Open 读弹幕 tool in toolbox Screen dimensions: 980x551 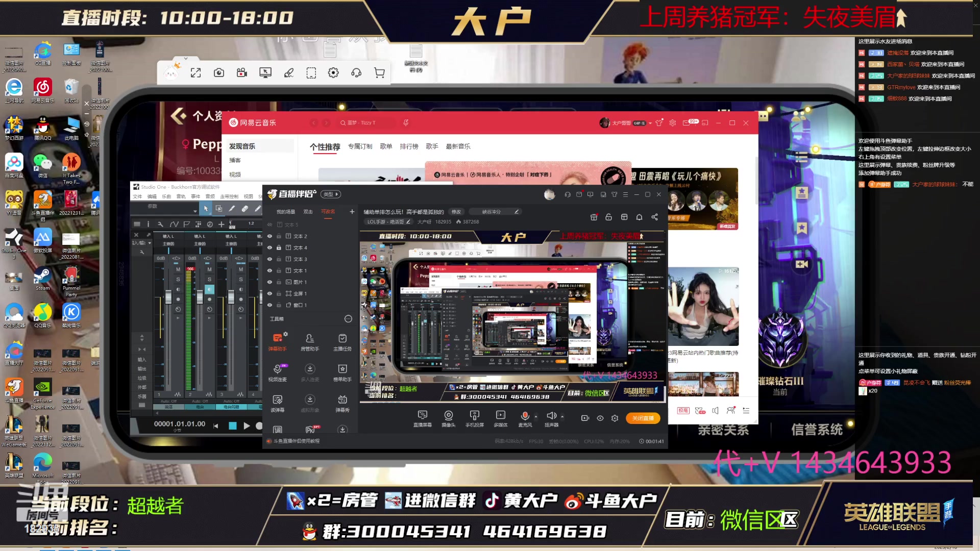pyautogui.click(x=277, y=403)
